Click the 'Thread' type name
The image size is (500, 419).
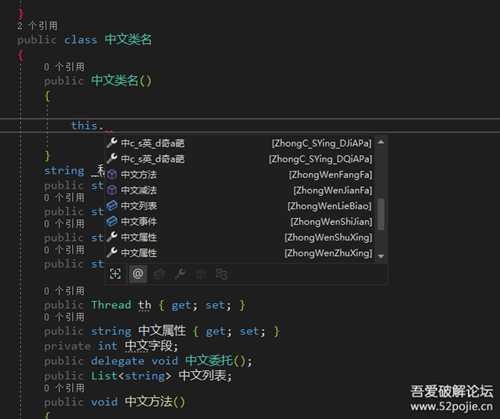click(x=111, y=305)
